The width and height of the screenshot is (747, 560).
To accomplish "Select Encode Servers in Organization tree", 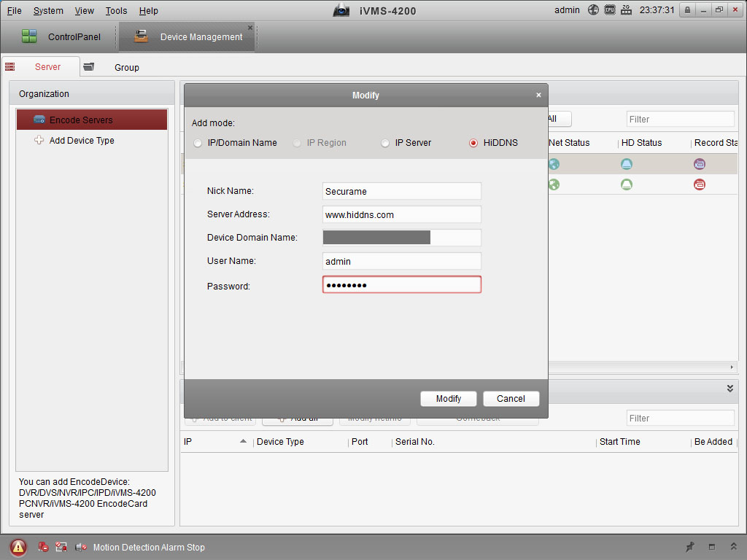I will point(92,120).
